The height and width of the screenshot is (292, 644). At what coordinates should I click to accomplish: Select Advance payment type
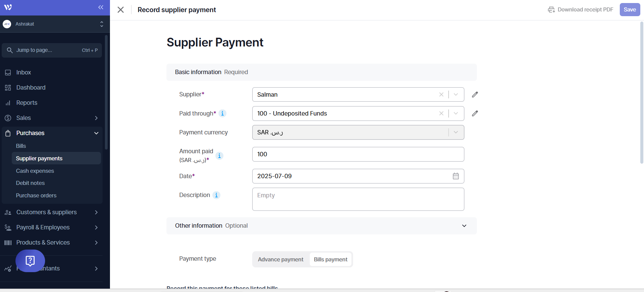(x=280, y=259)
